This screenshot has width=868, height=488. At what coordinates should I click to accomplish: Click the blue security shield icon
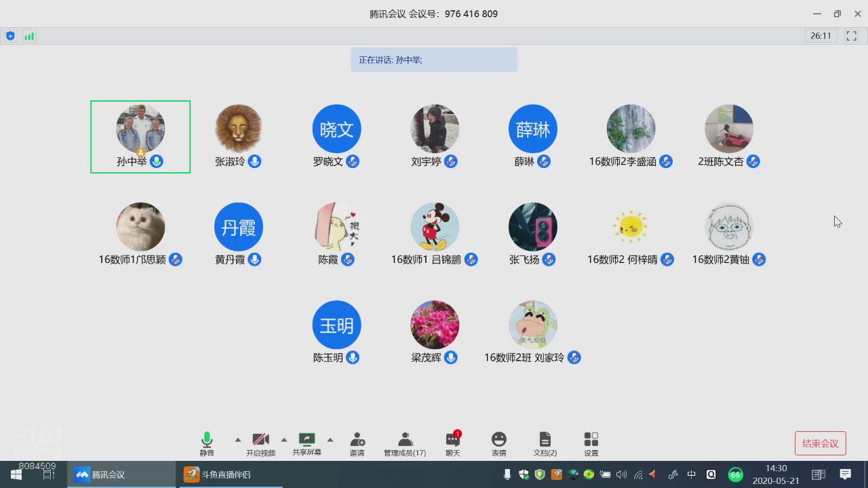pos(10,36)
